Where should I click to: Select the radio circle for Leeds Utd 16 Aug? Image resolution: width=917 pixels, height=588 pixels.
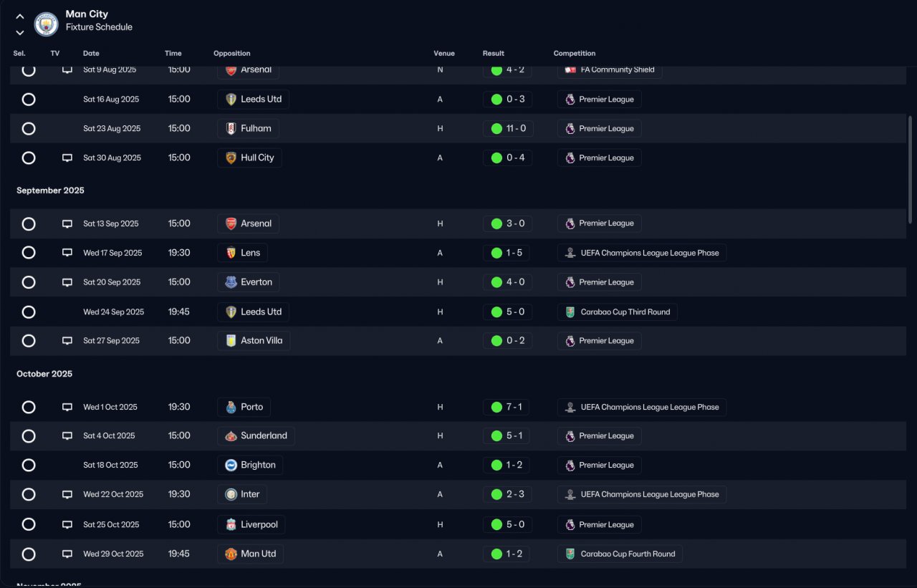coord(29,100)
